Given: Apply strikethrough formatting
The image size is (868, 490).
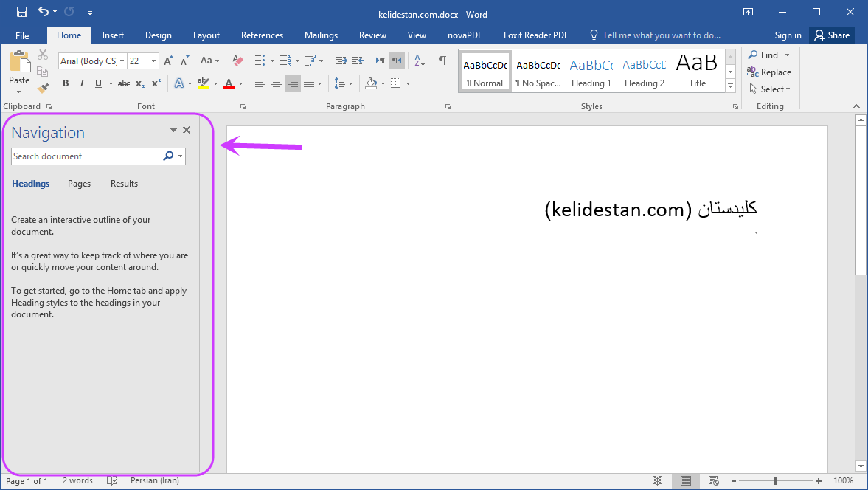Looking at the screenshot, I should pos(124,83).
